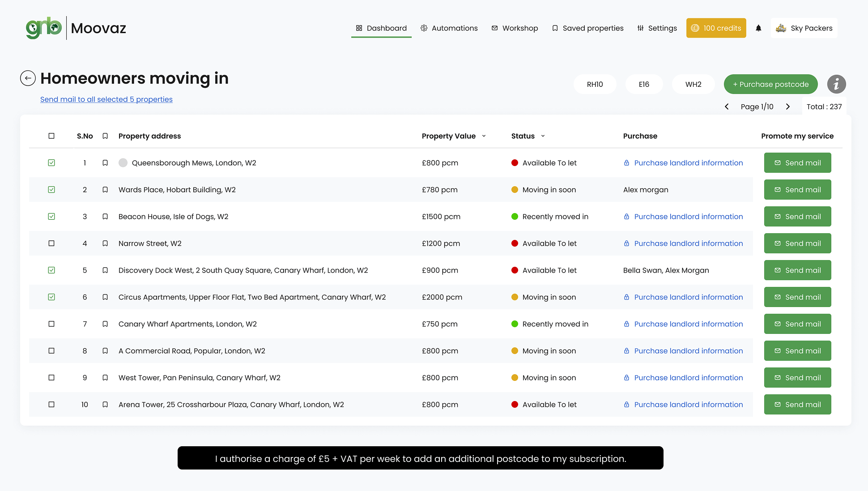Viewport: 868px width, 491px height.
Task: Open the Status filter dropdown
Action: (543, 136)
